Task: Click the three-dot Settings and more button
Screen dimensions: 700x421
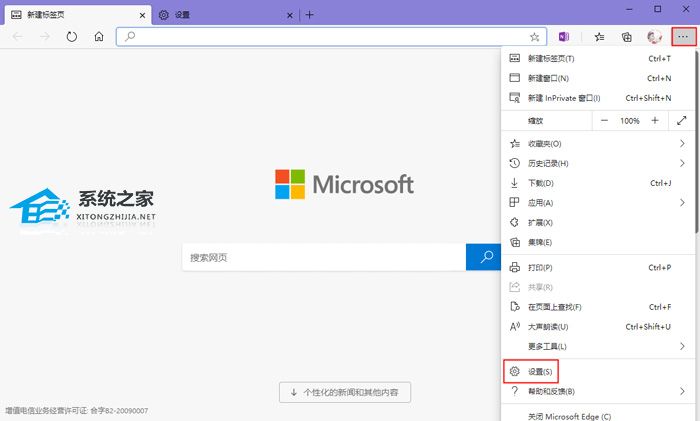Action: pyautogui.click(x=683, y=37)
